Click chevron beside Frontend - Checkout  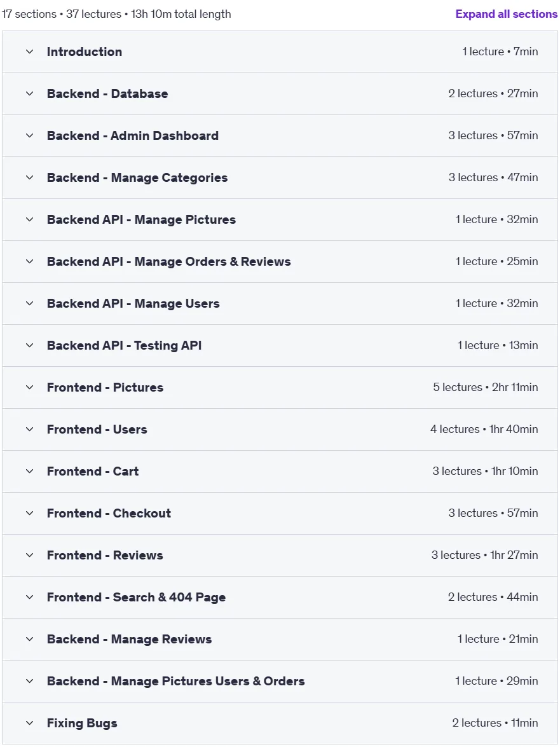[29, 512]
